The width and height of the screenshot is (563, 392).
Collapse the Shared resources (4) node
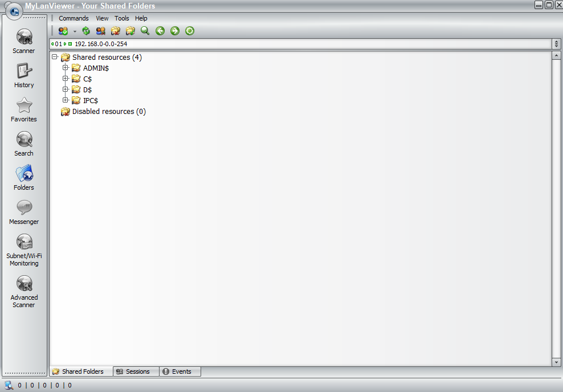(x=55, y=57)
